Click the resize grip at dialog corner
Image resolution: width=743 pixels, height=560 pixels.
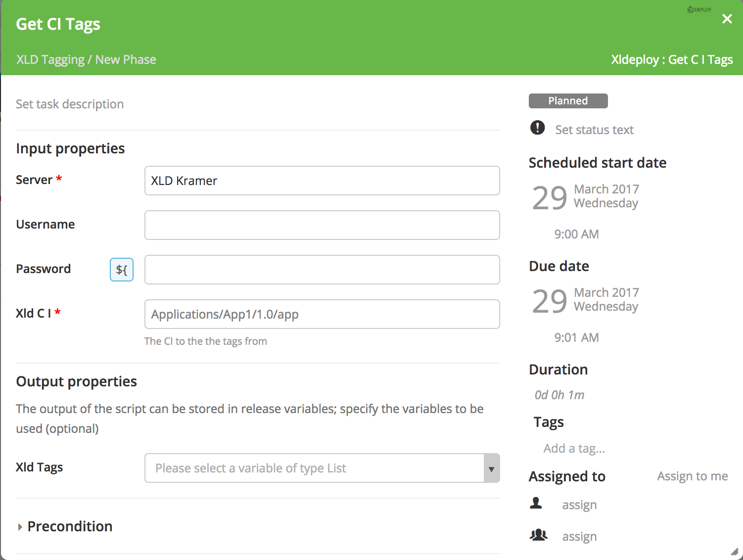tap(735, 552)
